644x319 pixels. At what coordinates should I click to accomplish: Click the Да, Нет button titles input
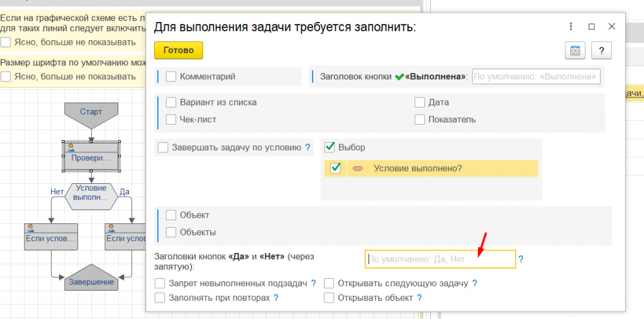click(x=440, y=259)
